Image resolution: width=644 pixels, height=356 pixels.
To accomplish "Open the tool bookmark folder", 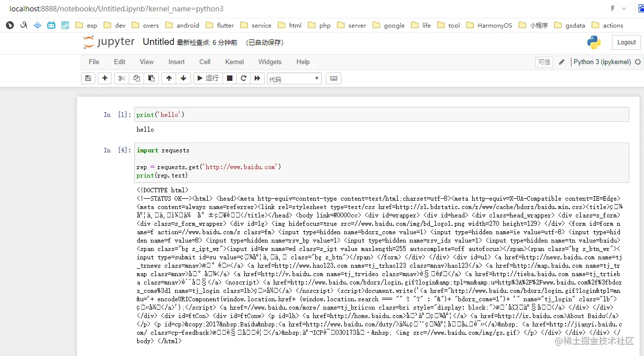I will pyautogui.click(x=448, y=25).
